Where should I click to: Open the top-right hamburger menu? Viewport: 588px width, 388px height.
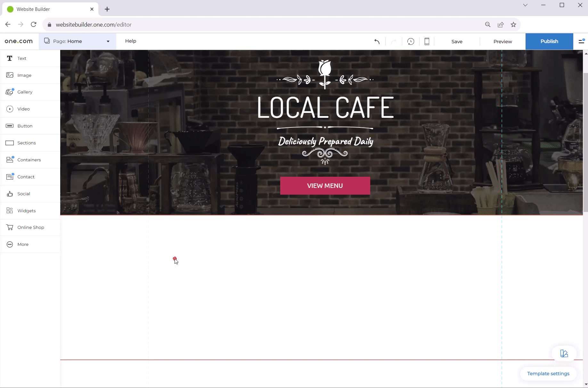click(581, 41)
